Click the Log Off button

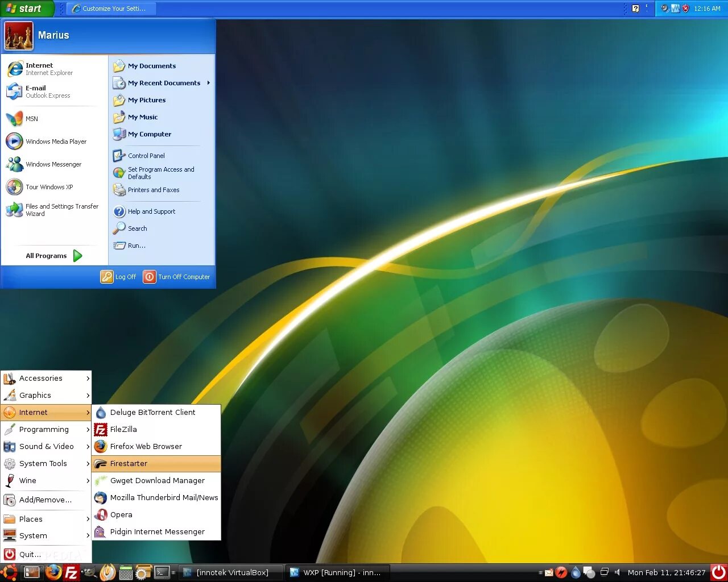pyautogui.click(x=118, y=277)
